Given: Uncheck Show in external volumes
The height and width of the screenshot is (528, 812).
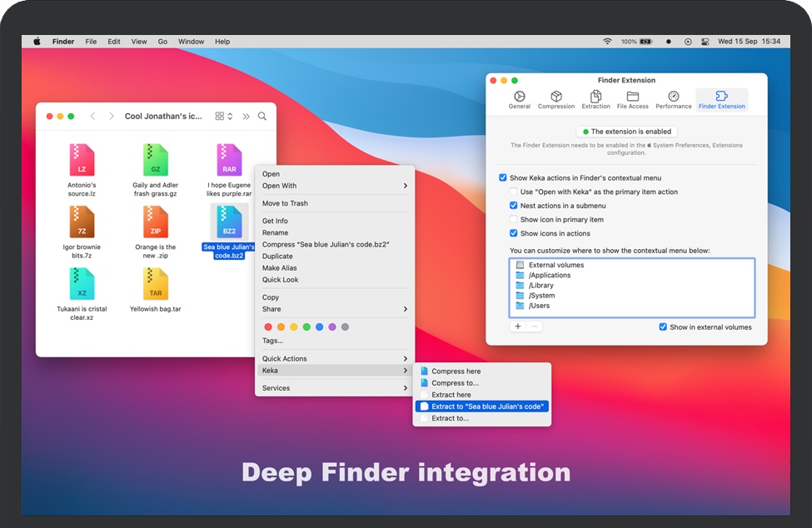Looking at the screenshot, I should pyautogui.click(x=663, y=327).
